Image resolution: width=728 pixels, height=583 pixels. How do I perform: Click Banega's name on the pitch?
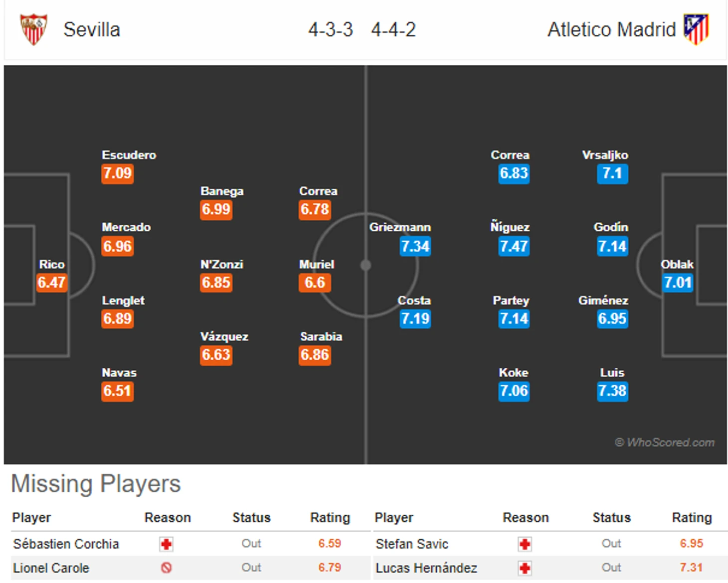pyautogui.click(x=222, y=191)
